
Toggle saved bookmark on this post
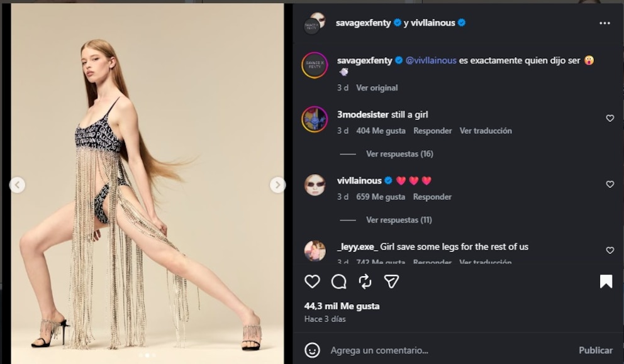pyautogui.click(x=606, y=281)
